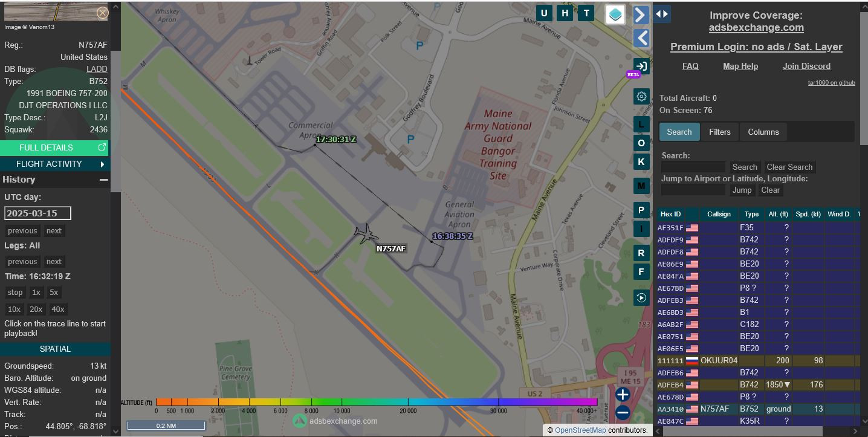Screen dimensions: 868x437
Task: Toggle the U map button
Action: click(x=544, y=13)
